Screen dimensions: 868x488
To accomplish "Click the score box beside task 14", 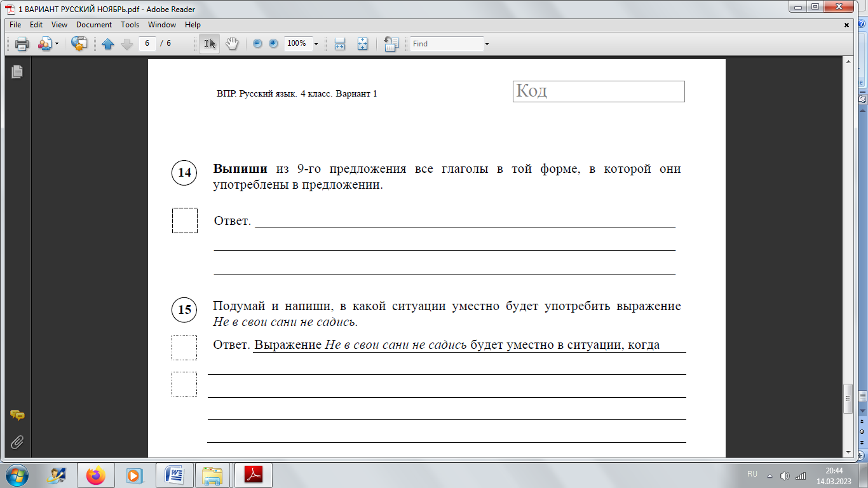I will point(185,220).
